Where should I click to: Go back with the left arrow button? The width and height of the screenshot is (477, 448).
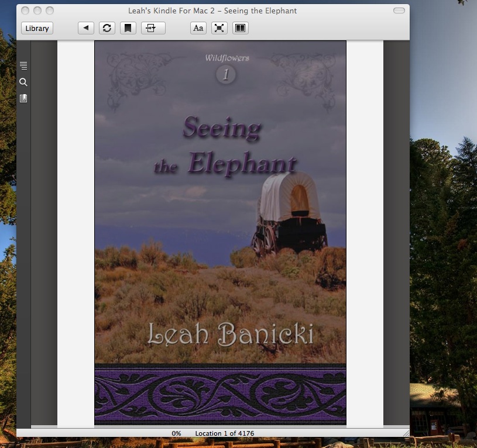point(86,28)
